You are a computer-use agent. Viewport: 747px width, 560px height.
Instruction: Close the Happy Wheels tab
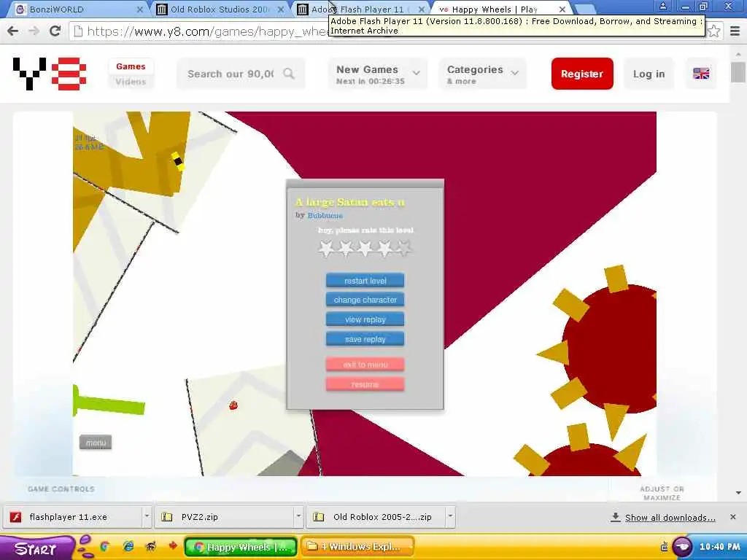[562, 9]
